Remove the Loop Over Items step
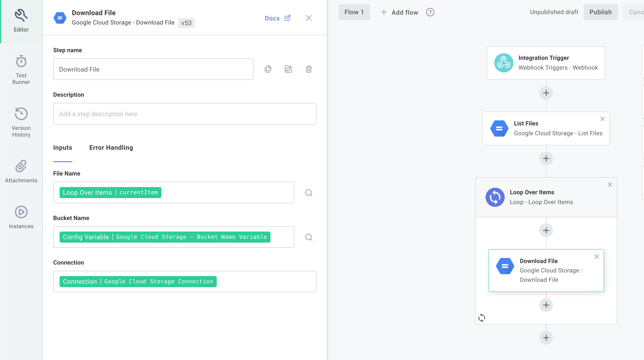Image resolution: width=644 pixels, height=360 pixels. (610, 184)
